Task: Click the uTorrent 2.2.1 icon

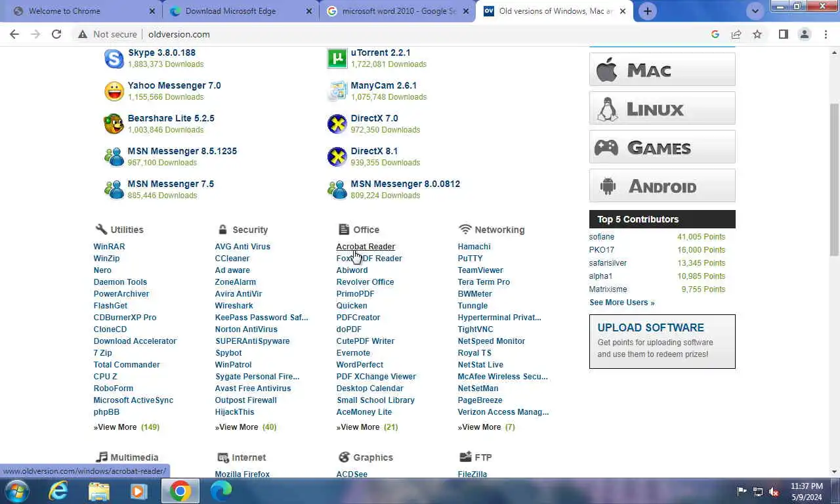Action: [x=337, y=58]
